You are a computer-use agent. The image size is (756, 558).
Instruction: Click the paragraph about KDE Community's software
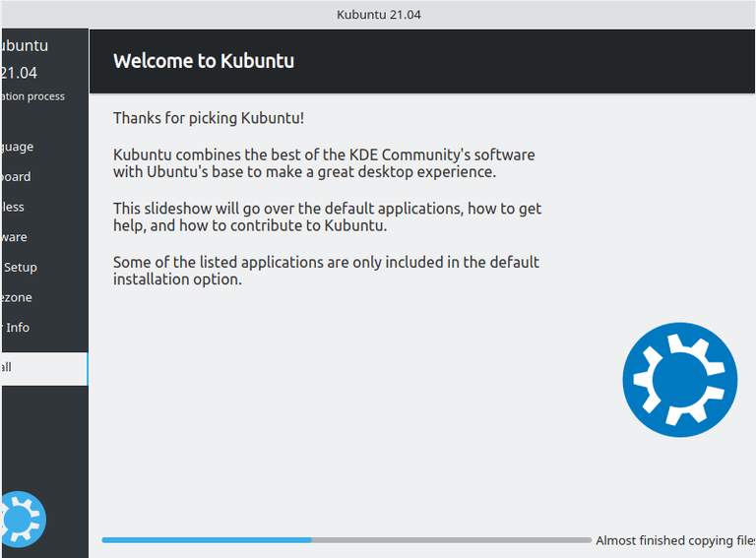click(x=324, y=163)
